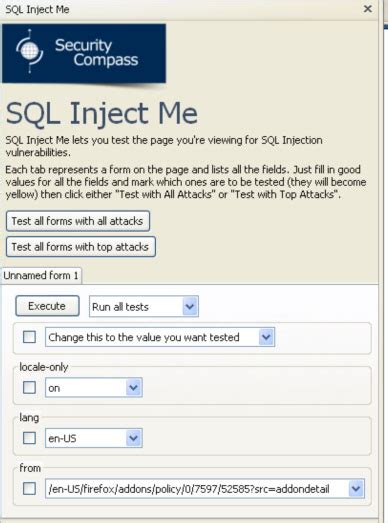Tick the checkbox beside the value-to-test field

coord(29,337)
